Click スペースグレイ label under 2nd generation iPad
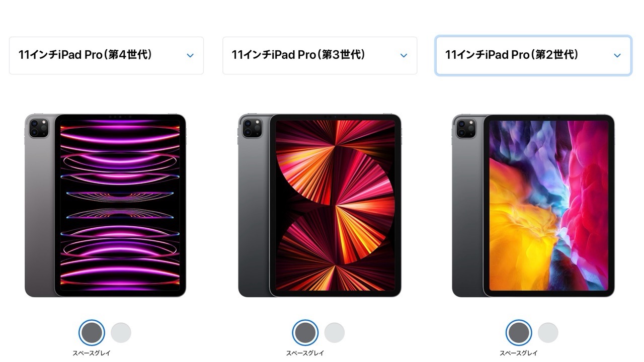This screenshot has width=644, height=362. 519,353
